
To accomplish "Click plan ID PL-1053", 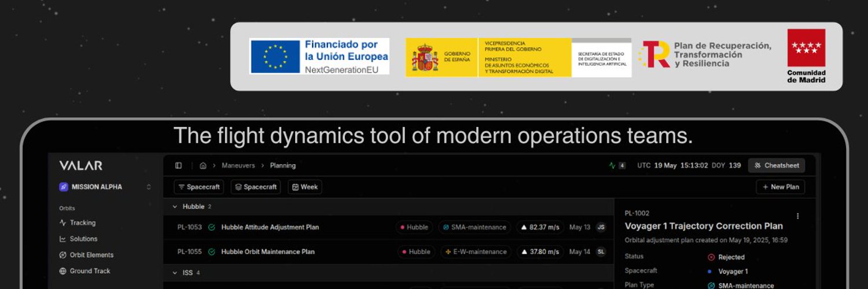I will [190, 228].
